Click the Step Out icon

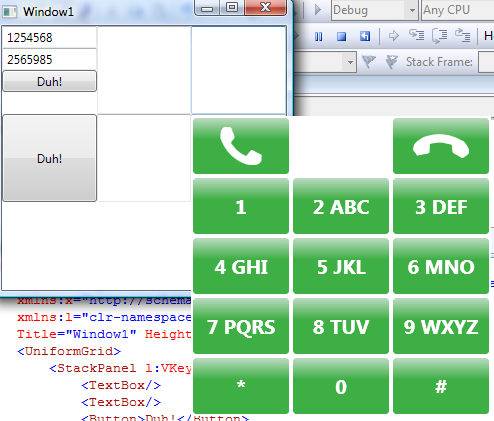tap(463, 35)
